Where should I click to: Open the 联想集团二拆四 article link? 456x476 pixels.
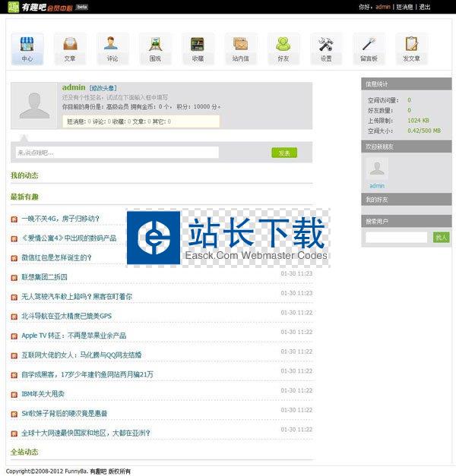click(x=44, y=277)
